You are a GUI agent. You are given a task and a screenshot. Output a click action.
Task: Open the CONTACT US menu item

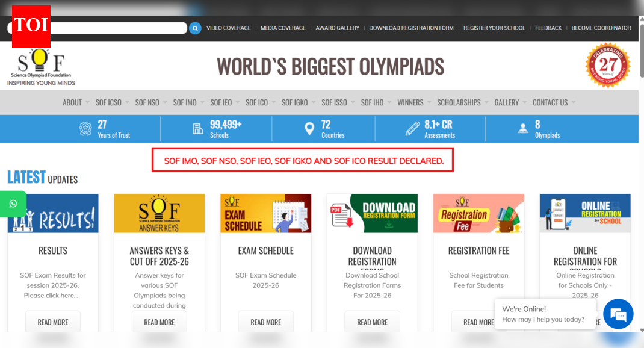[x=550, y=102]
